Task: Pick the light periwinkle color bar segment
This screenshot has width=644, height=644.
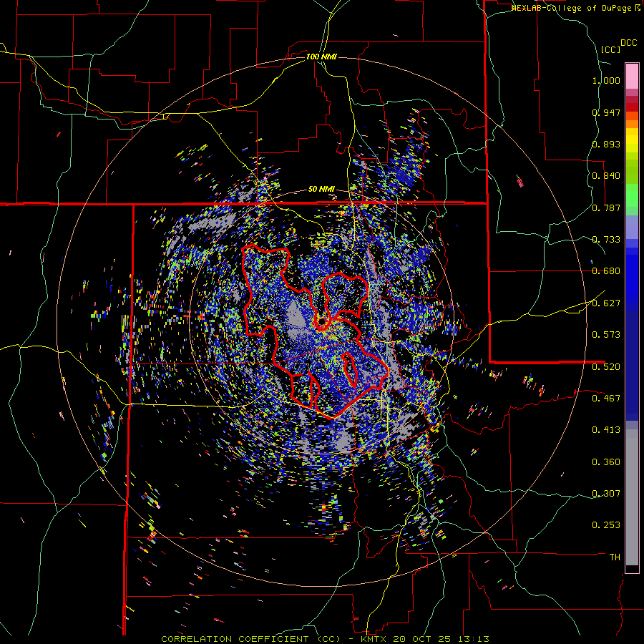Action: [632, 227]
